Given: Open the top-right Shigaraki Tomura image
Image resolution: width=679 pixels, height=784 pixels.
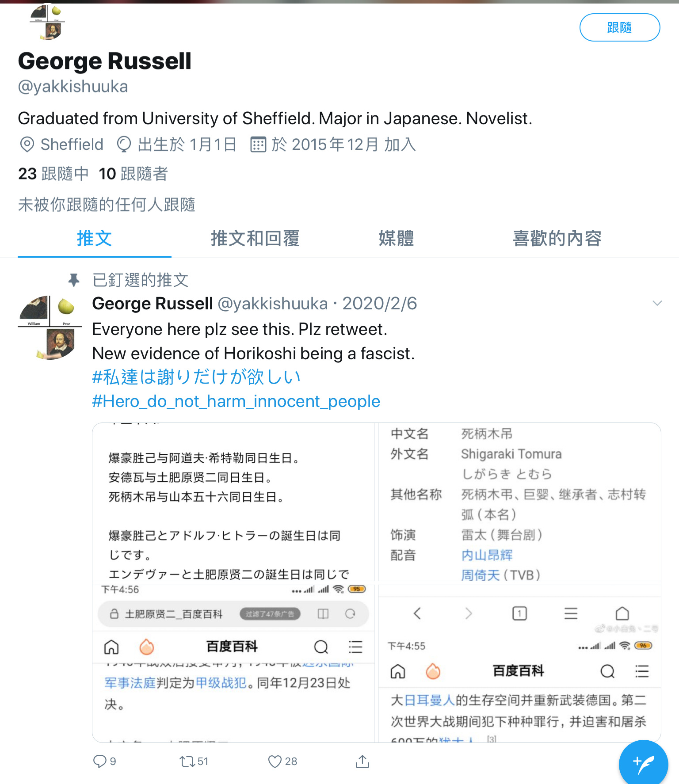Looking at the screenshot, I should 519,502.
